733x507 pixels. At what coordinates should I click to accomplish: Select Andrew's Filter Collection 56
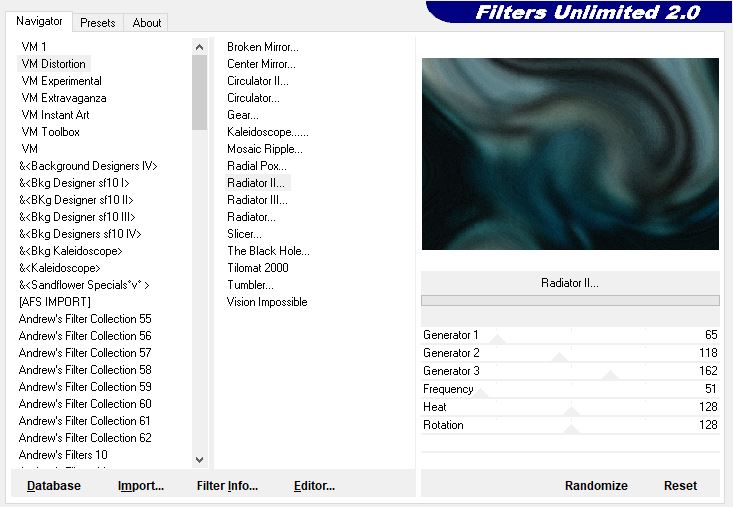tap(85, 336)
